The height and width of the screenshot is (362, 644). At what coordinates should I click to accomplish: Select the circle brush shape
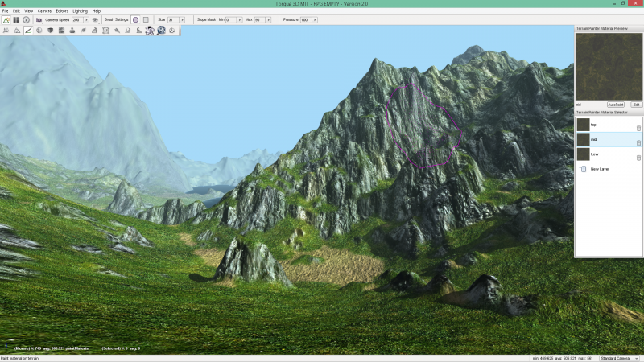(x=135, y=19)
